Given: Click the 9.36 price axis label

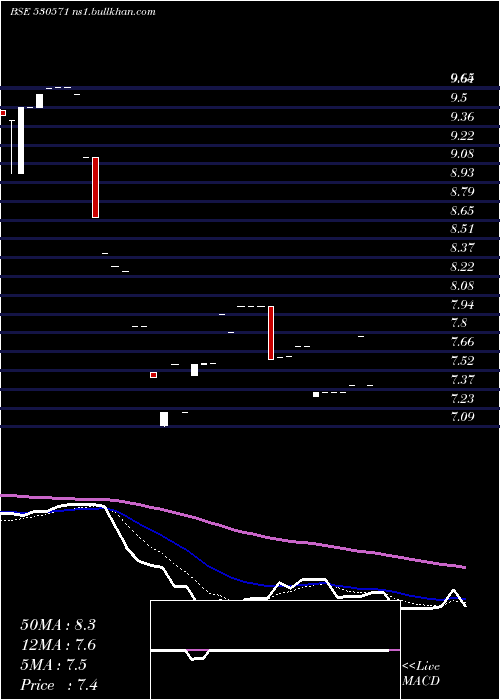Looking at the screenshot, I should [x=462, y=117].
